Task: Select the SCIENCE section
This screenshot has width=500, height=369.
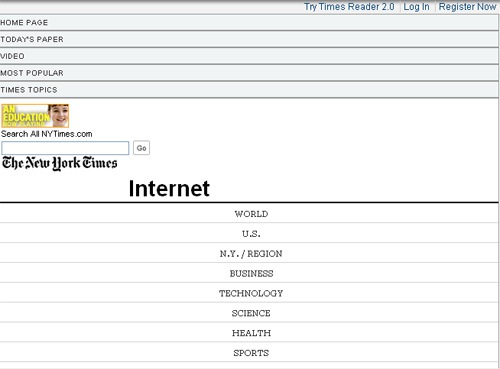Action: [251, 313]
